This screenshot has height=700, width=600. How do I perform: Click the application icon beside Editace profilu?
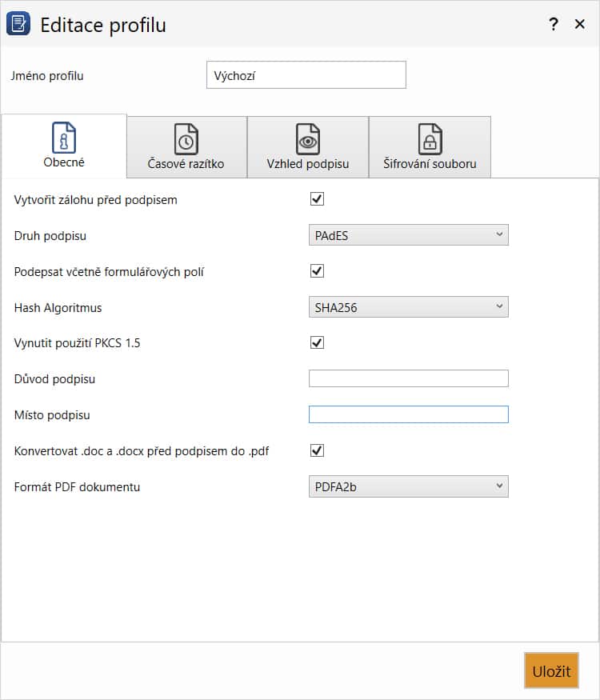18,24
